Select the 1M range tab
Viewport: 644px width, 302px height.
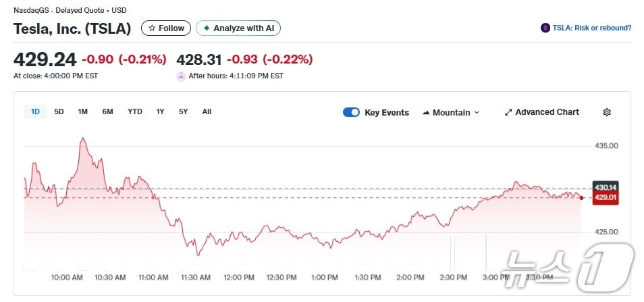(x=83, y=111)
